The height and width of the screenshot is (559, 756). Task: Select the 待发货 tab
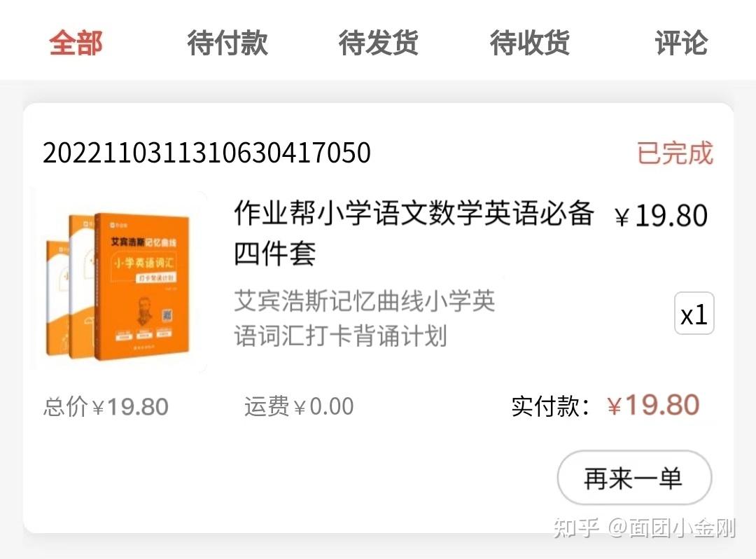[379, 43]
